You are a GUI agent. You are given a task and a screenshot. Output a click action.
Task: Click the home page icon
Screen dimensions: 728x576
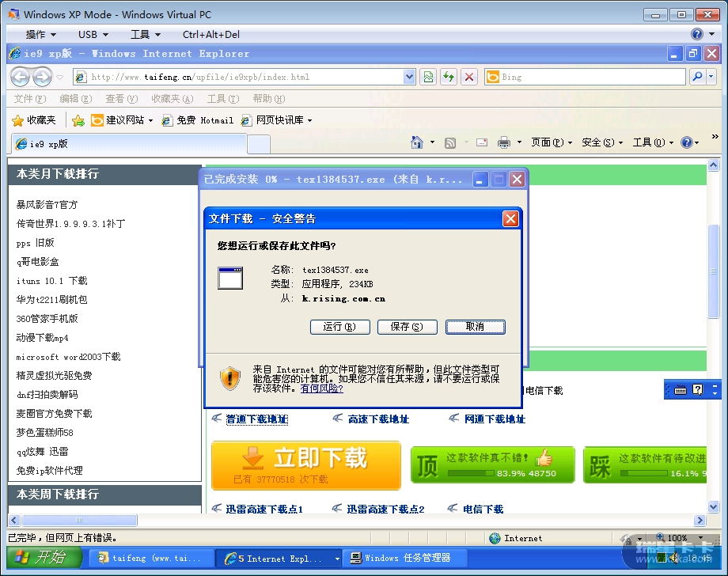417,142
